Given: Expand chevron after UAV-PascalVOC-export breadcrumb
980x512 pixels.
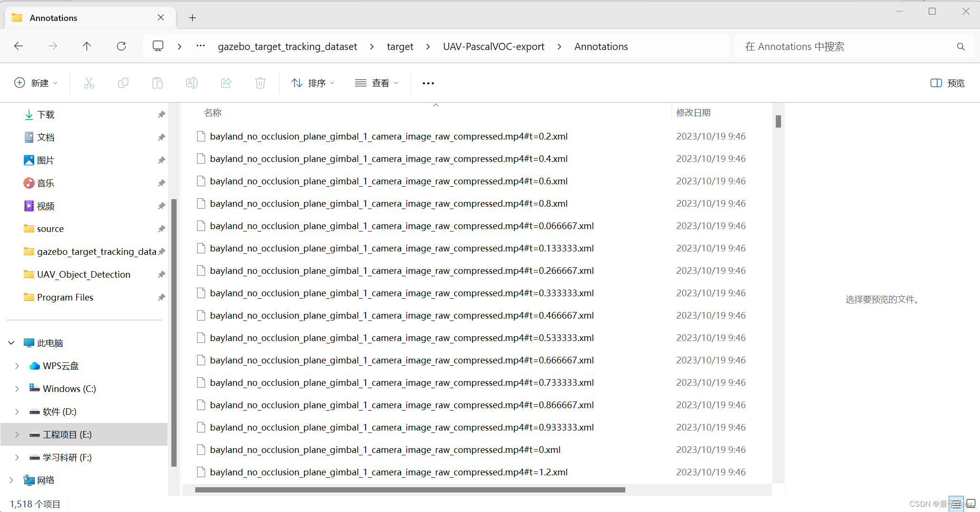Looking at the screenshot, I should pos(559,47).
